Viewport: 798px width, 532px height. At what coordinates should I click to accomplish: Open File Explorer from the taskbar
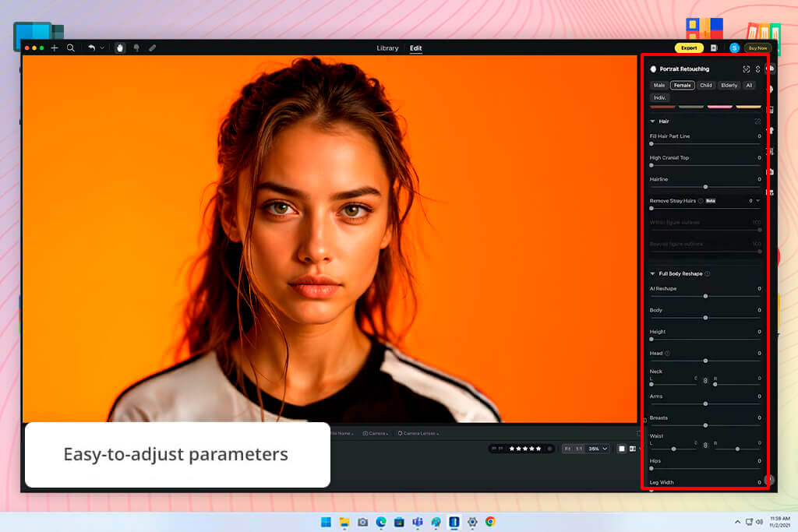pyautogui.click(x=344, y=522)
